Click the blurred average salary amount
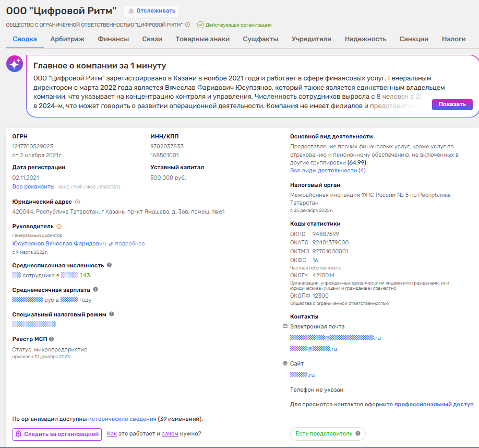Screen dimensions: 479x448 (x=28, y=300)
